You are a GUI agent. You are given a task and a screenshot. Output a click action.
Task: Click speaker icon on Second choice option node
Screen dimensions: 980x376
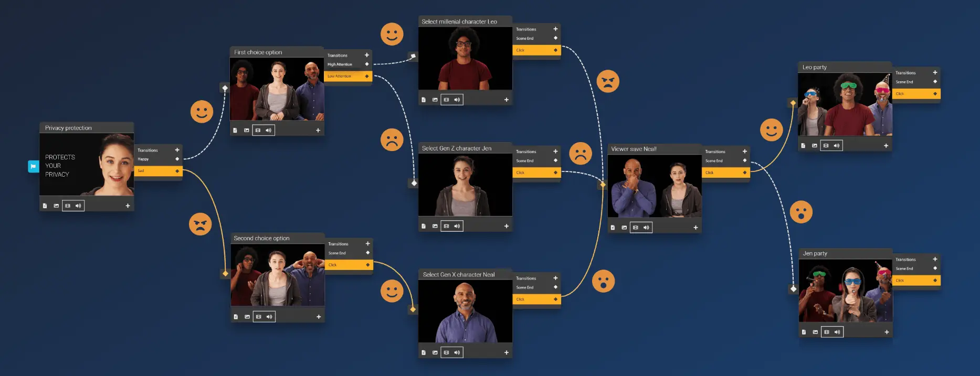click(x=269, y=317)
